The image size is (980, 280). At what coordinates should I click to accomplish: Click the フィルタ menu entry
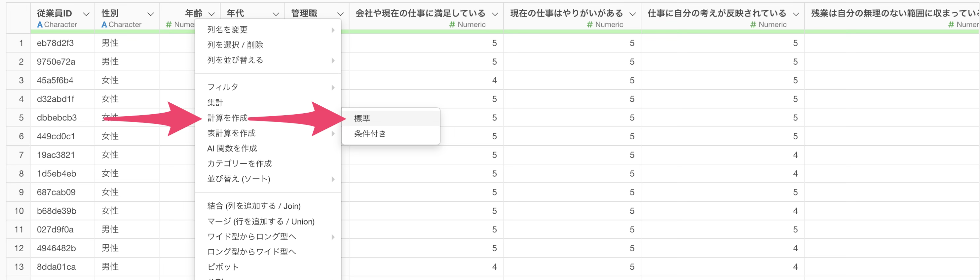click(x=223, y=87)
